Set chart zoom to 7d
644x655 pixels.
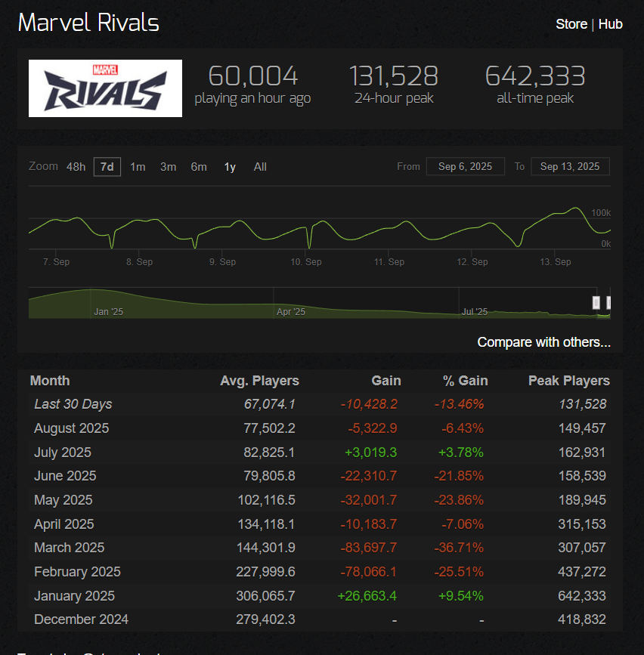tap(107, 167)
